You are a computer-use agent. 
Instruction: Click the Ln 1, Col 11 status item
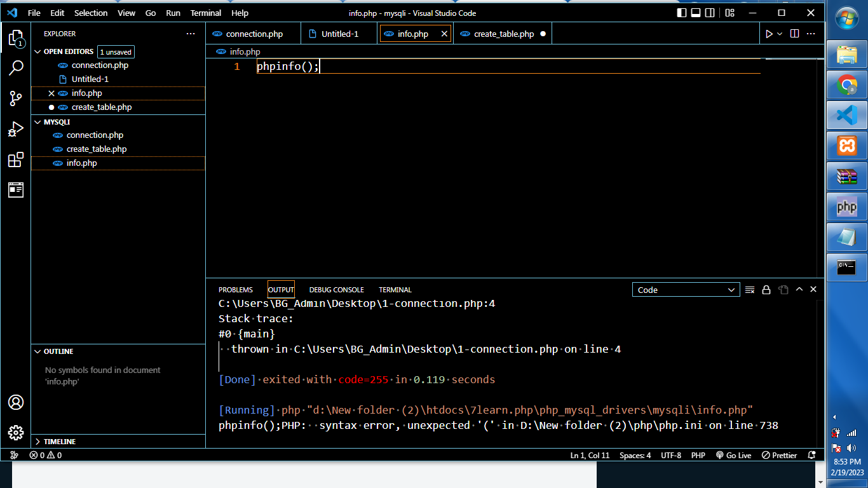(590, 455)
